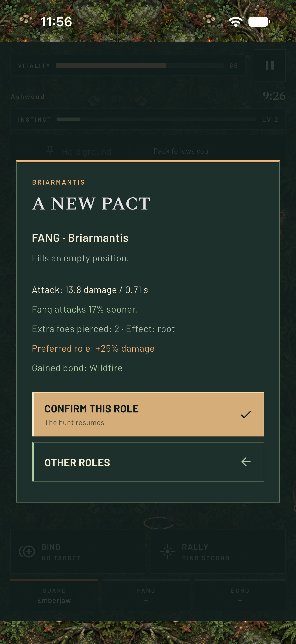Image resolution: width=296 pixels, height=644 pixels.
Task: Select the Guard Emberjaw slot tab
Action: coord(54,595)
